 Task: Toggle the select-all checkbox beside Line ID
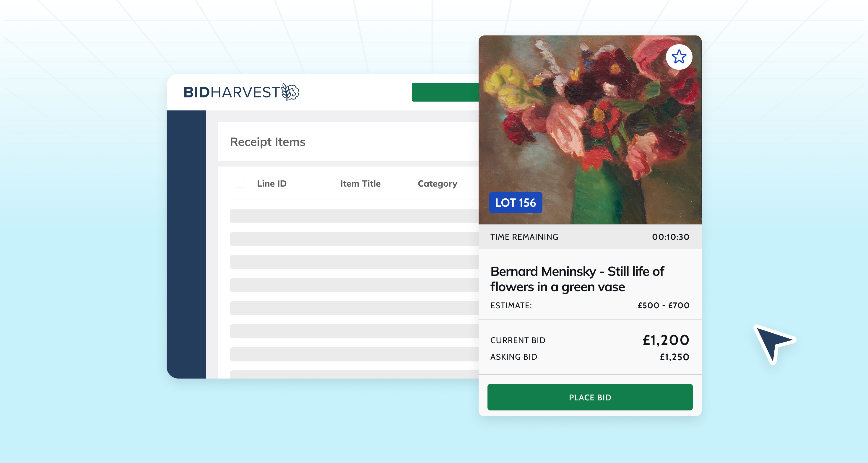(240, 183)
